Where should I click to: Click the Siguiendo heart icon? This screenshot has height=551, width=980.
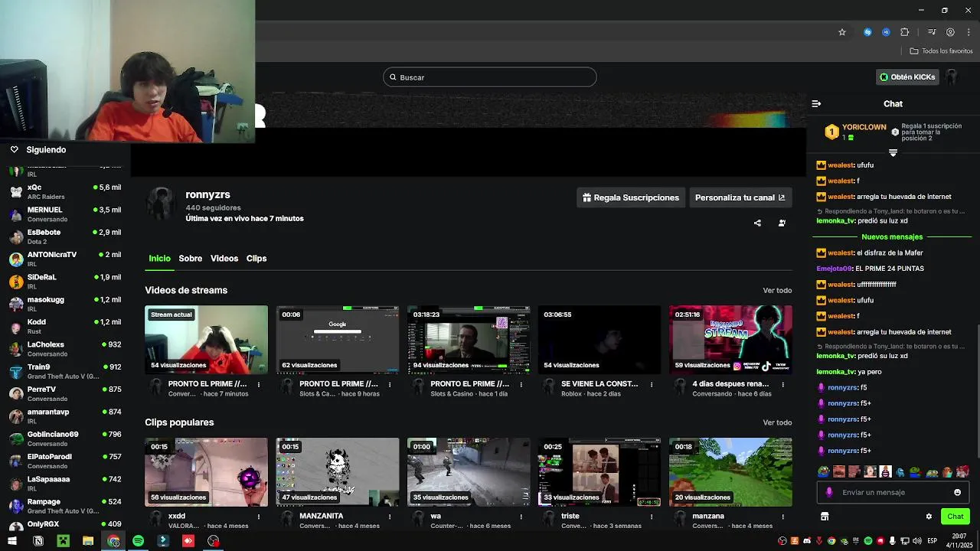[14, 150]
